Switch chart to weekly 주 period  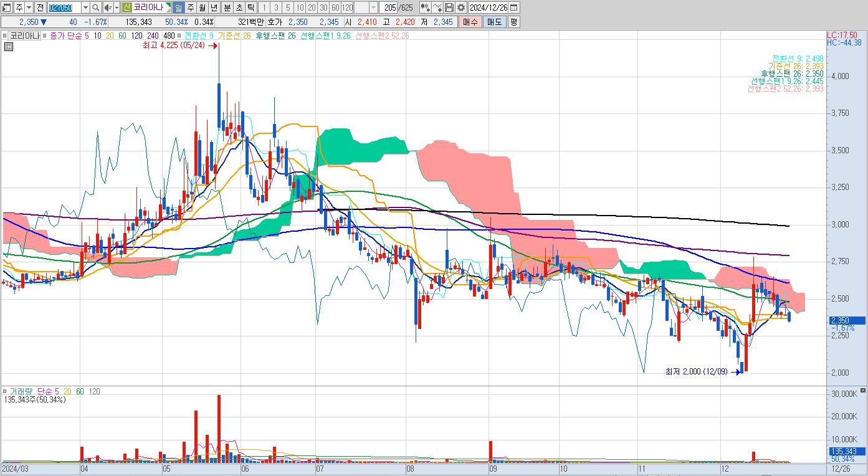tap(190, 7)
